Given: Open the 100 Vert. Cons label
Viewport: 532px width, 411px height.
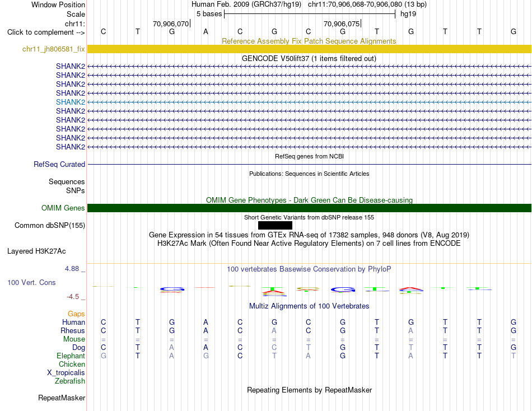Looking at the screenshot, I should (31, 282).
